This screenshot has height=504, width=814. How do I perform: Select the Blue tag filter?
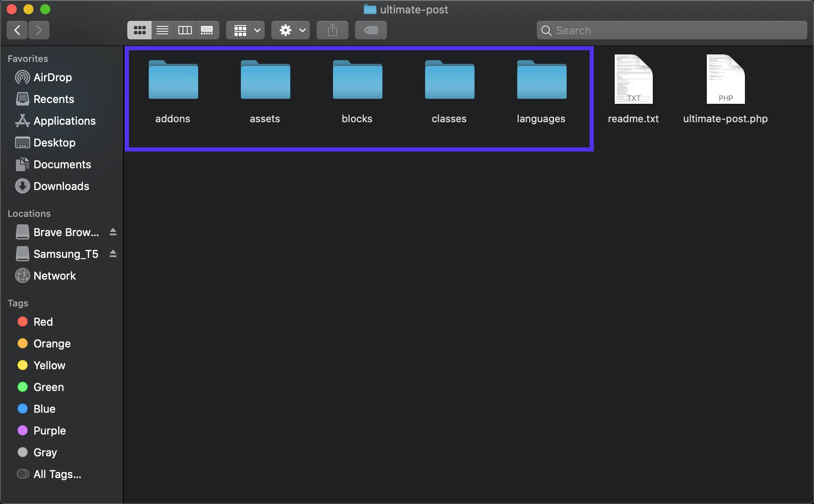coord(44,409)
